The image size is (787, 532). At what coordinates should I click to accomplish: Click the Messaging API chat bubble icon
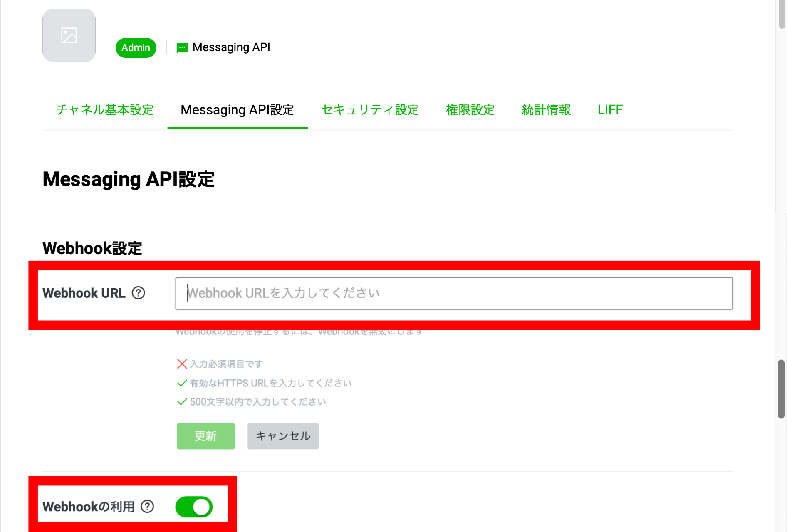(182, 48)
